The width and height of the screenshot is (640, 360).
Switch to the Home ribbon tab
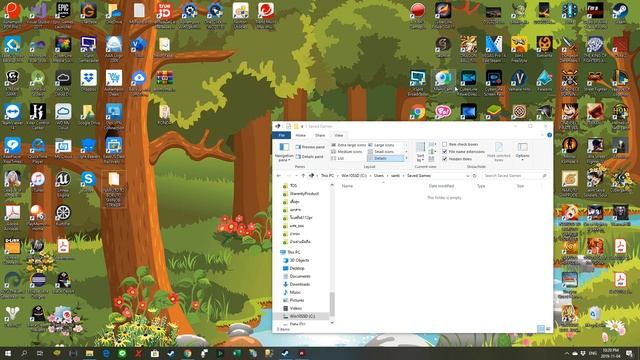tap(301, 135)
